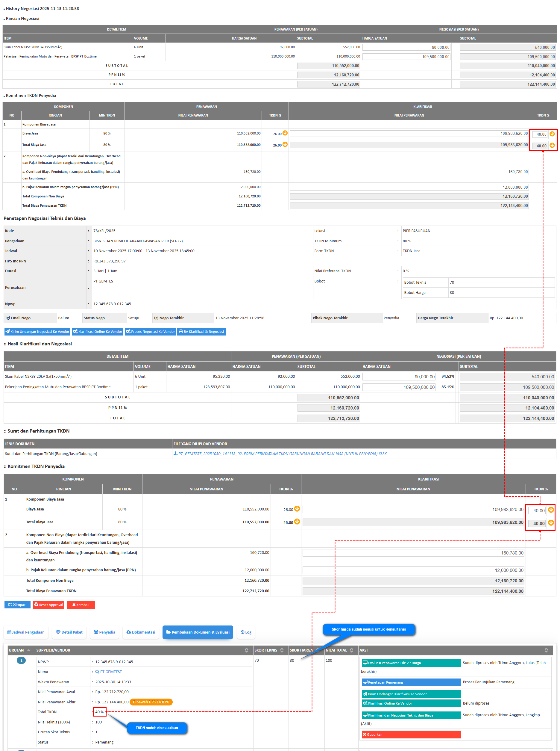
Task: Sort vendor table by URUTAN column arrow
Action: pos(28,650)
